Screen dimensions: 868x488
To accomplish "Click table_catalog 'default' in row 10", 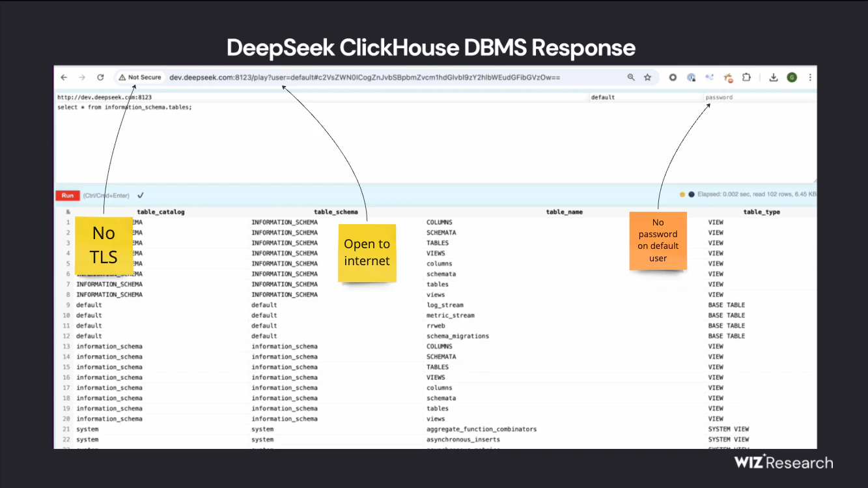I will click(x=89, y=315).
